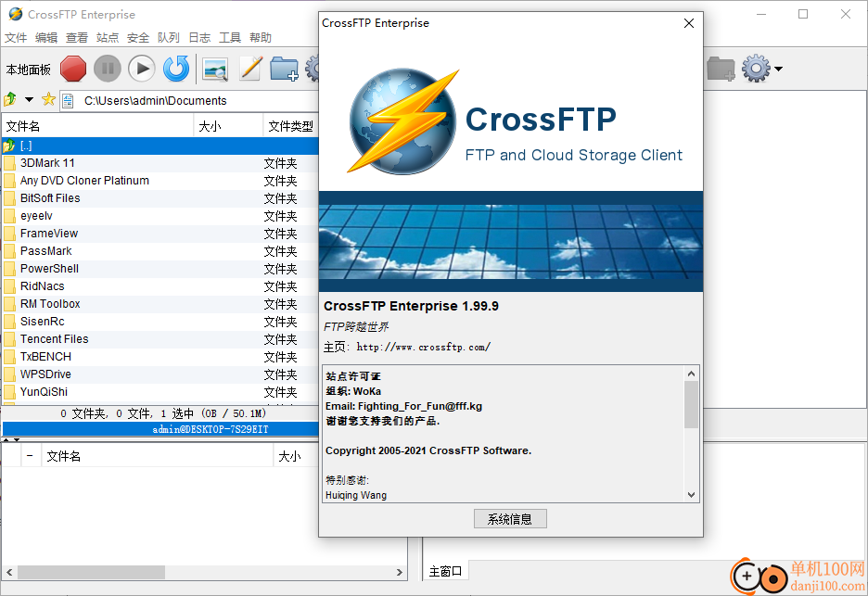Open the 帮助 menu
868x596 pixels.
(261, 38)
